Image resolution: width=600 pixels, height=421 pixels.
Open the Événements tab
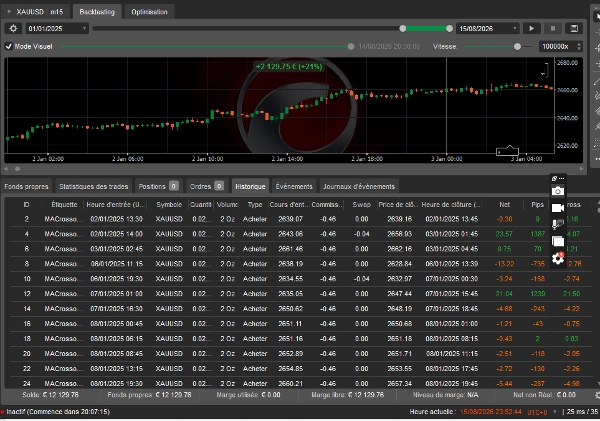pyautogui.click(x=294, y=186)
